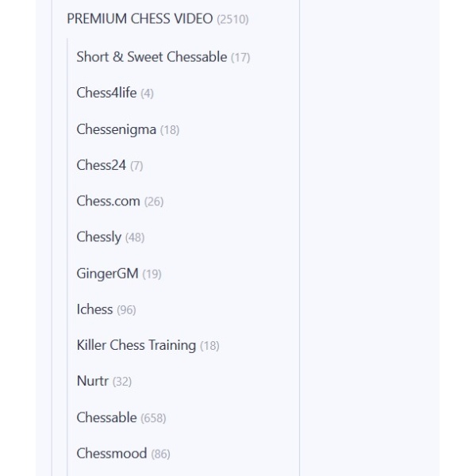
Task: Select the GingerGM category
Action: [x=107, y=274]
